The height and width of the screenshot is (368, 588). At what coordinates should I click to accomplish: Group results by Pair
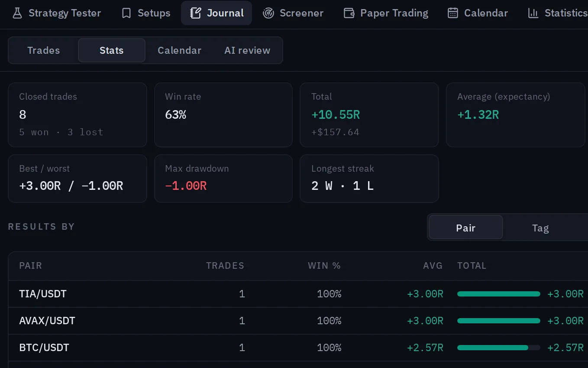point(466,228)
